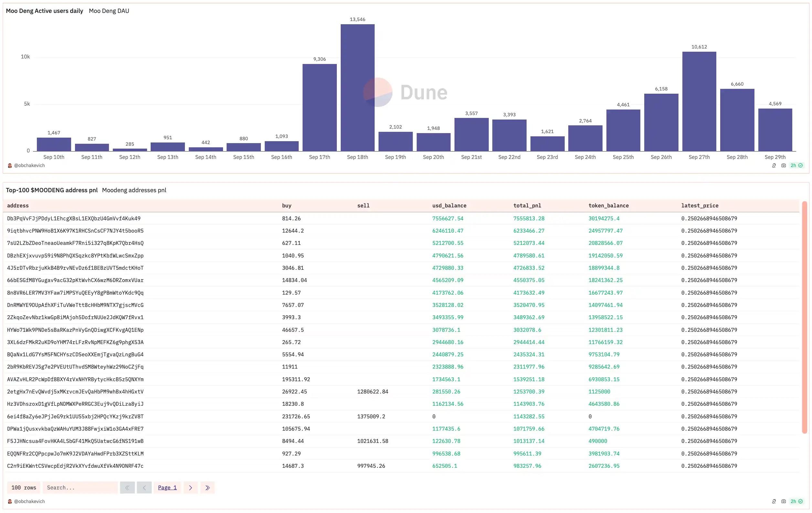Open the Moo Deng Active users daily title
The width and height of the screenshot is (812, 513).
coord(45,11)
